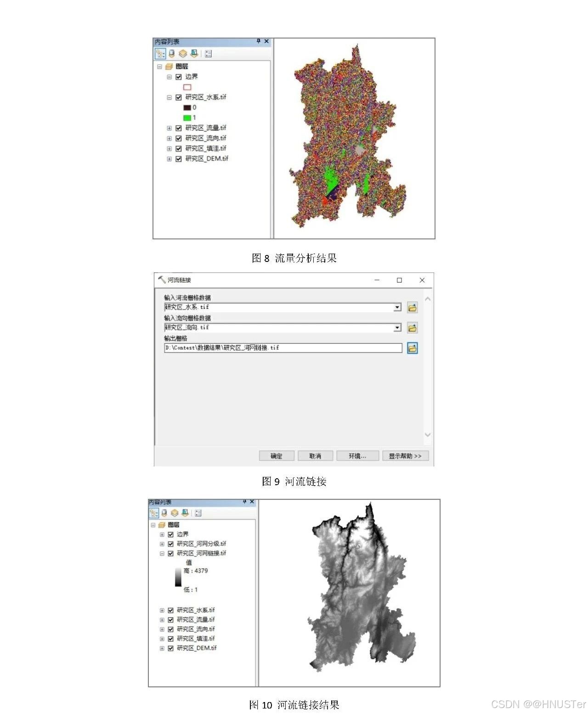Toggle the 边界 layer checkbox in Figure 10
The height and width of the screenshot is (714, 588).
170,534
